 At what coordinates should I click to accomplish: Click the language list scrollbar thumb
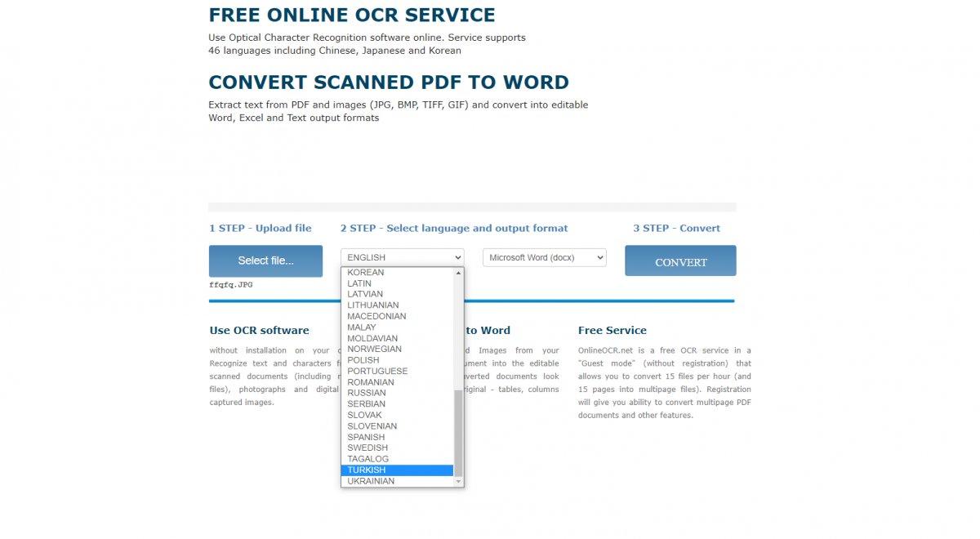[x=458, y=433]
